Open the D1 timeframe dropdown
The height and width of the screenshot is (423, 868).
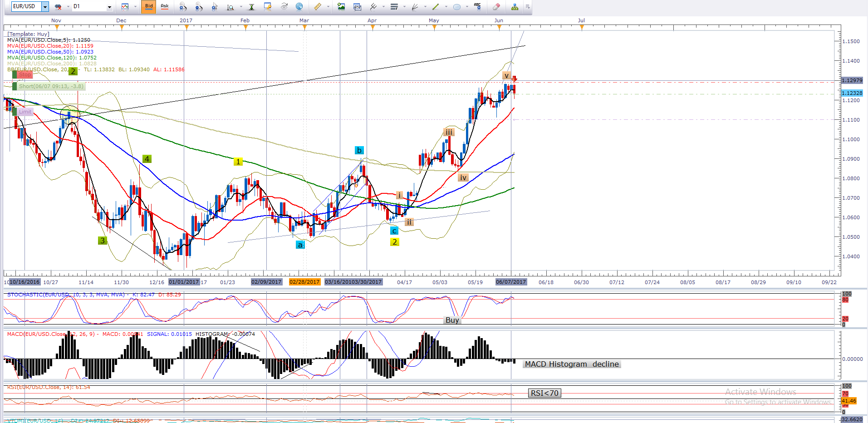coord(109,7)
